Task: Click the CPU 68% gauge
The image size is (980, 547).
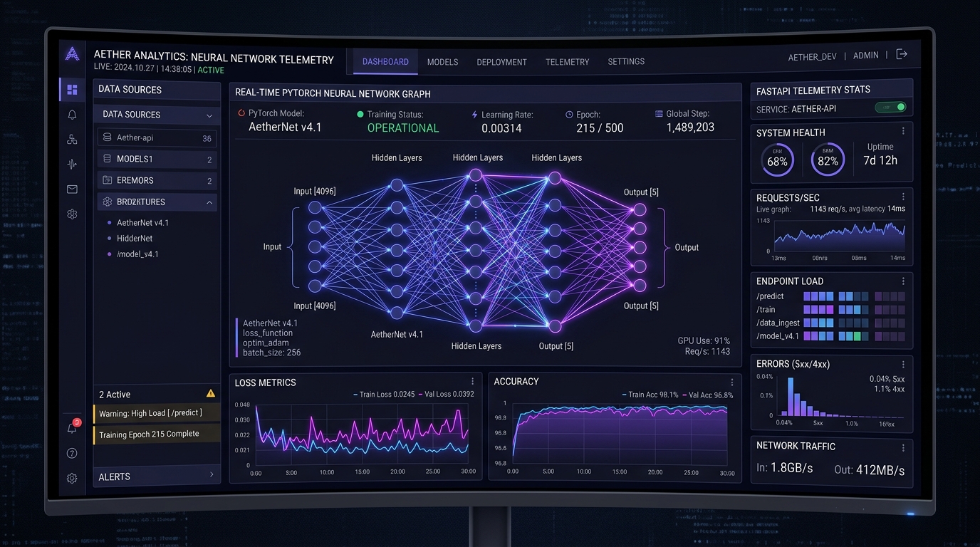Action: [777, 160]
